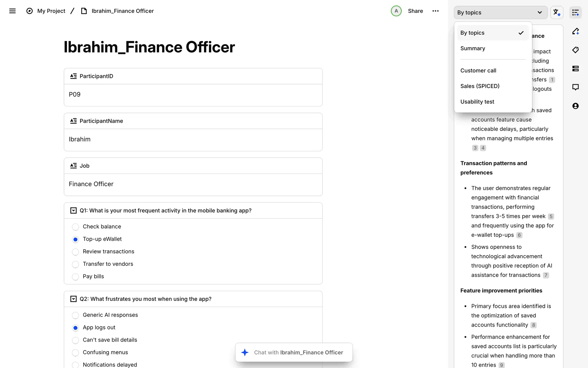The image size is (588, 368).
Task: Open the tags sidebar icon
Action: (x=575, y=50)
